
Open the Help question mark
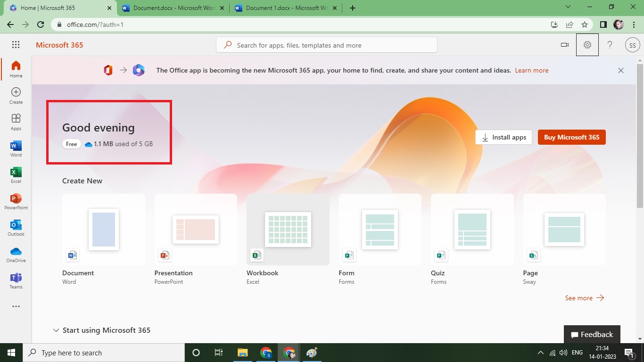click(x=610, y=45)
